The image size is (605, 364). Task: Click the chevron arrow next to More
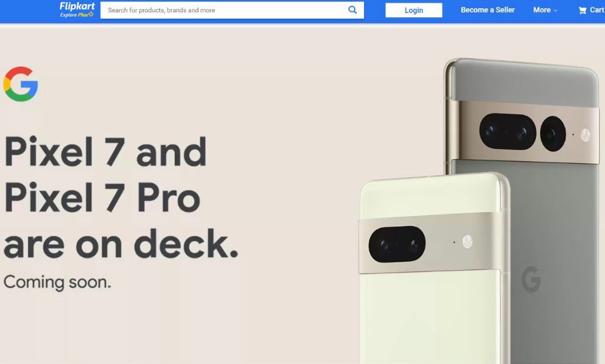click(x=555, y=11)
